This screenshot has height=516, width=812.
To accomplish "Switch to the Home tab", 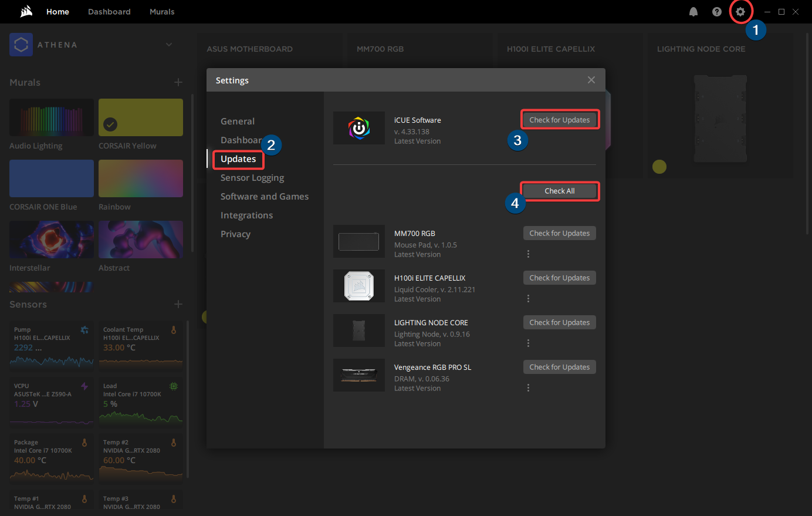I will (57, 12).
